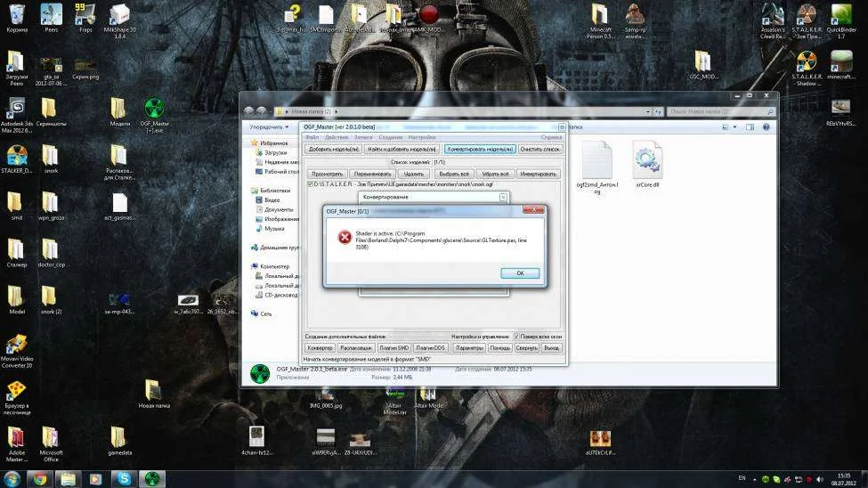Click the Переименовать button

[372, 174]
